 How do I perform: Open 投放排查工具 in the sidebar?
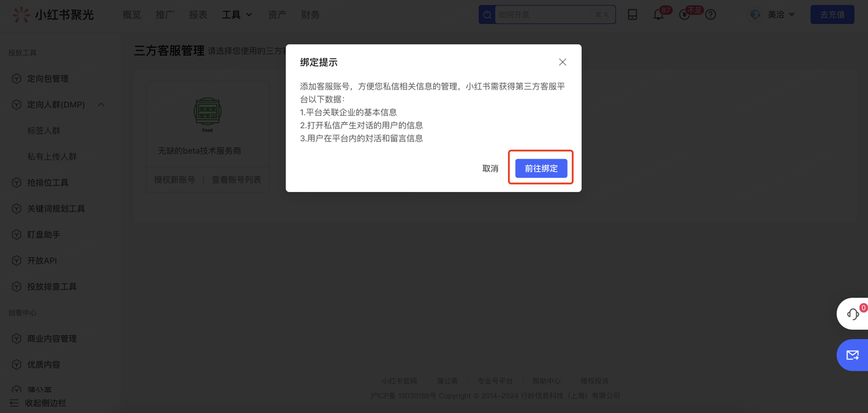pos(52,286)
